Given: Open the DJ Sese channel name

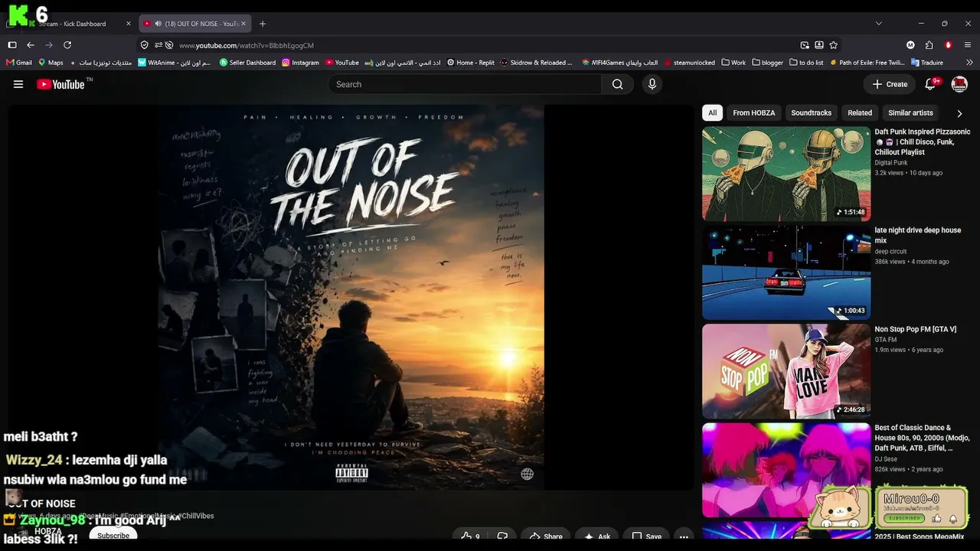Looking at the screenshot, I should click(886, 459).
